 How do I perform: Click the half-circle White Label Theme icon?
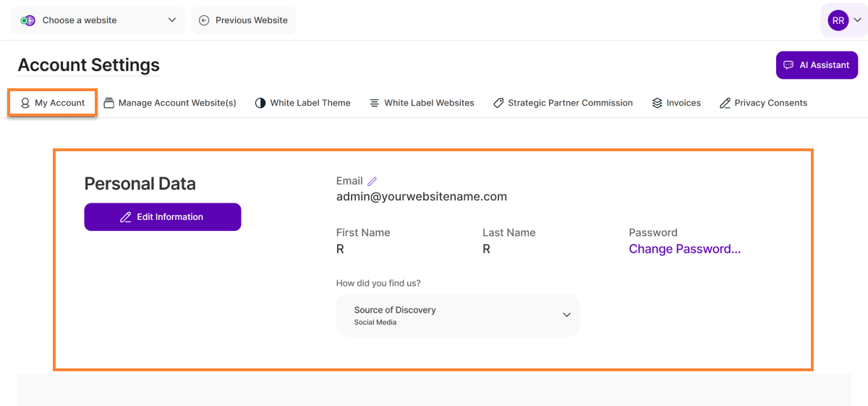point(260,103)
